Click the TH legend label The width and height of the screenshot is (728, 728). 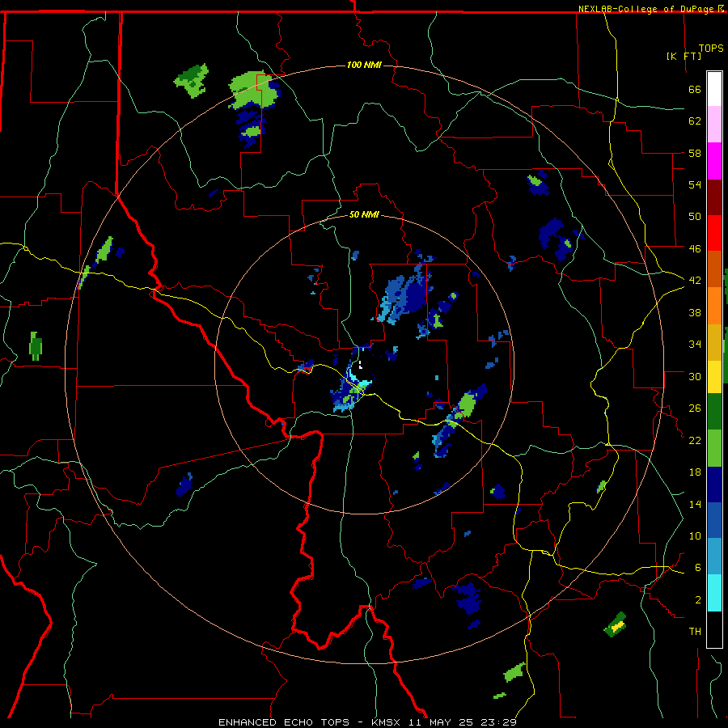(695, 632)
